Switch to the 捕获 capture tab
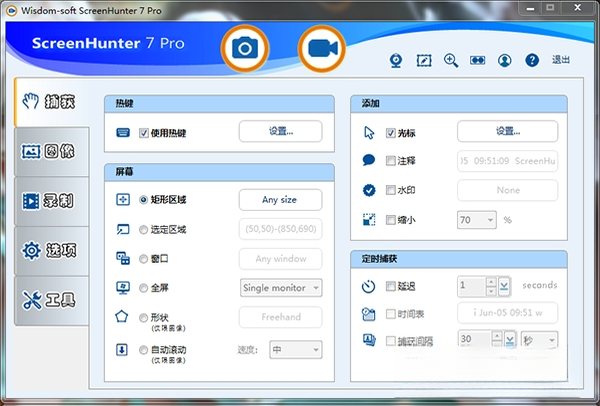The image size is (600, 406). click(x=52, y=102)
